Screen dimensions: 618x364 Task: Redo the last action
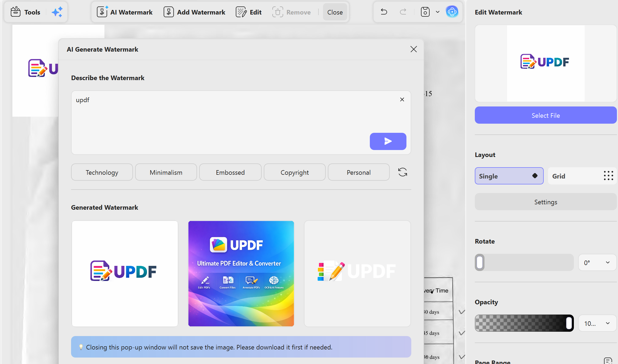(403, 12)
